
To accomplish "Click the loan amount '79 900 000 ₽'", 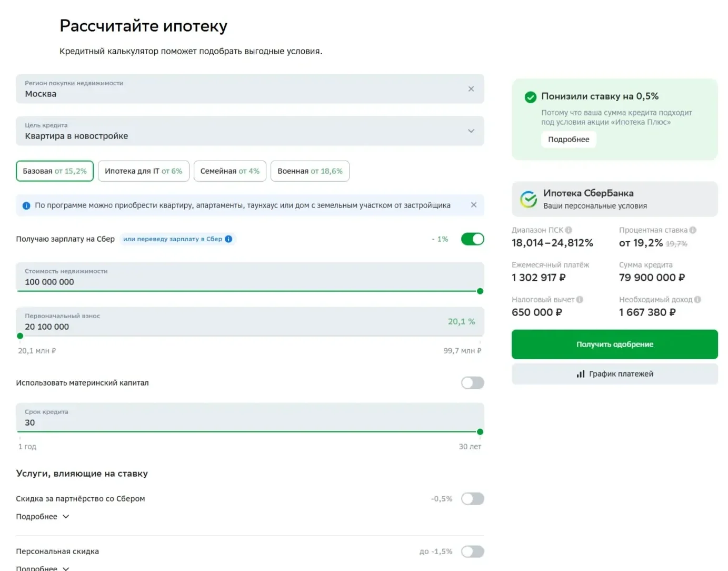I will (x=652, y=278).
